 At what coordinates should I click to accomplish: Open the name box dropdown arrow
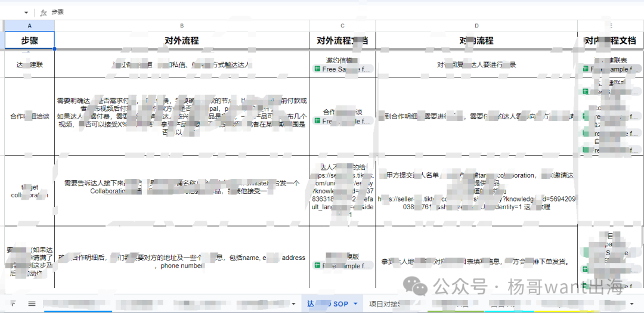pos(26,13)
